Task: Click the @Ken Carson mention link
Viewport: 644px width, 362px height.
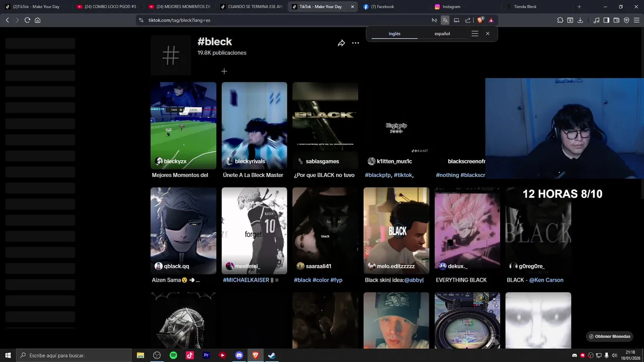Action: click(546, 280)
